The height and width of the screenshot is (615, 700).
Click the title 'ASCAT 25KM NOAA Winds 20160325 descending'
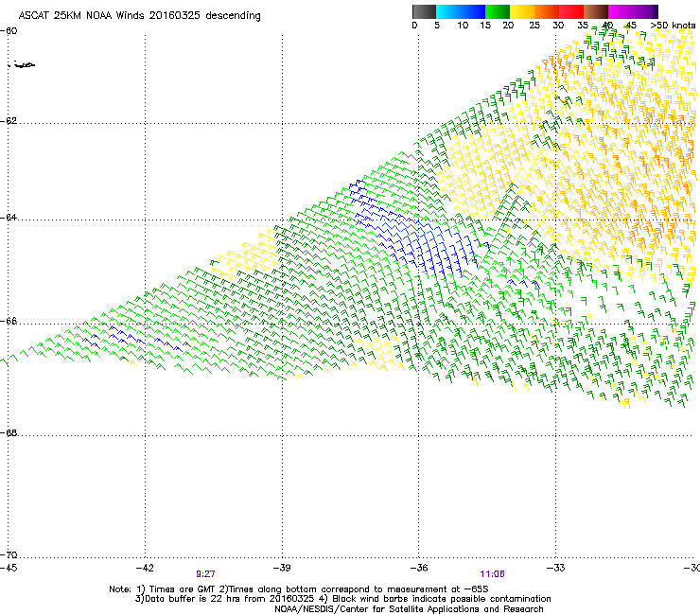pos(139,16)
